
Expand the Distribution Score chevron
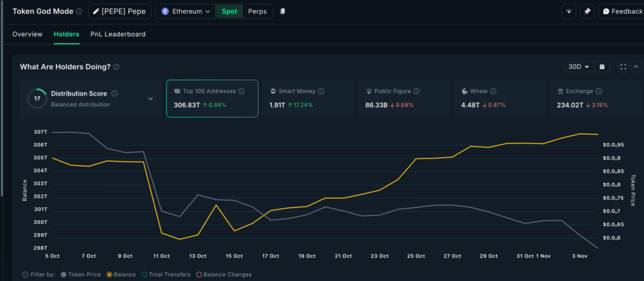click(x=150, y=99)
